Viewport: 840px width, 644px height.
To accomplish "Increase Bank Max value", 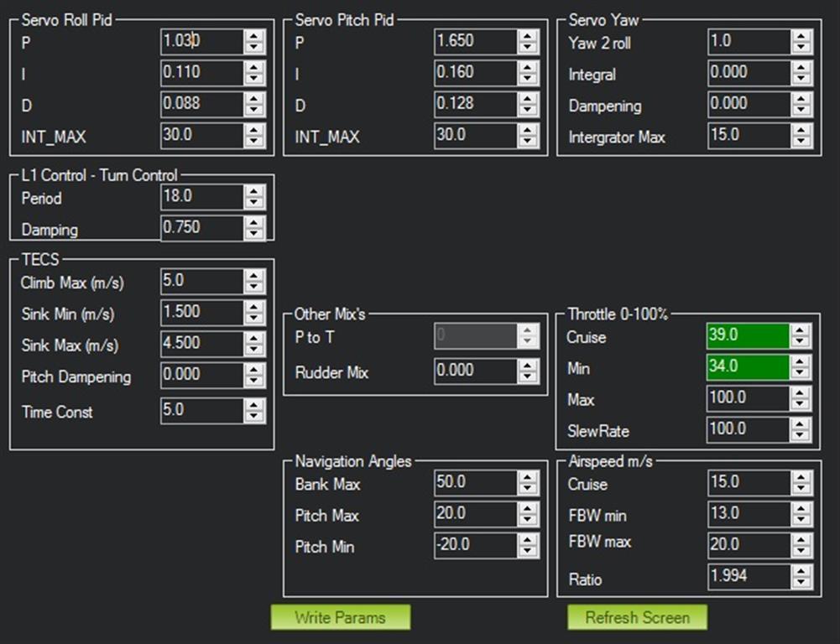I will pyautogui.click(x=528, y=477).
